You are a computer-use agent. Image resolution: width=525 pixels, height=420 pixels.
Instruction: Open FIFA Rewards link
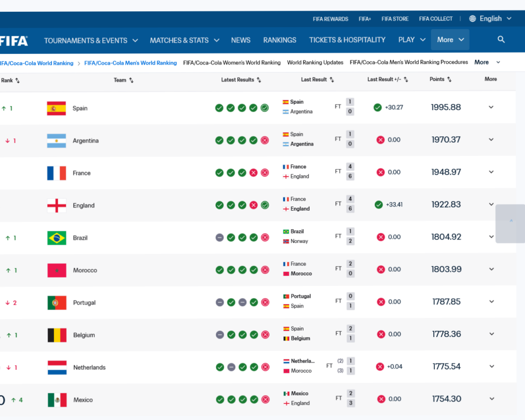(331, 19)
